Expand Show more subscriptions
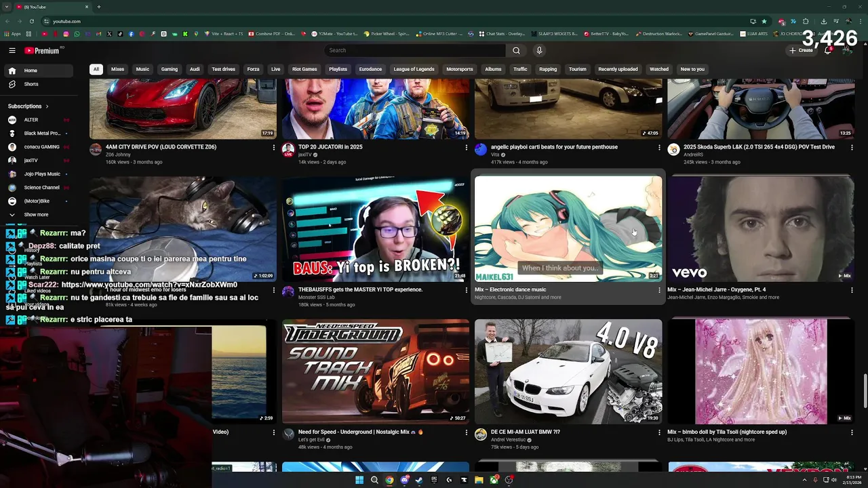Screen dimensions: 868x488 point(38,215)
